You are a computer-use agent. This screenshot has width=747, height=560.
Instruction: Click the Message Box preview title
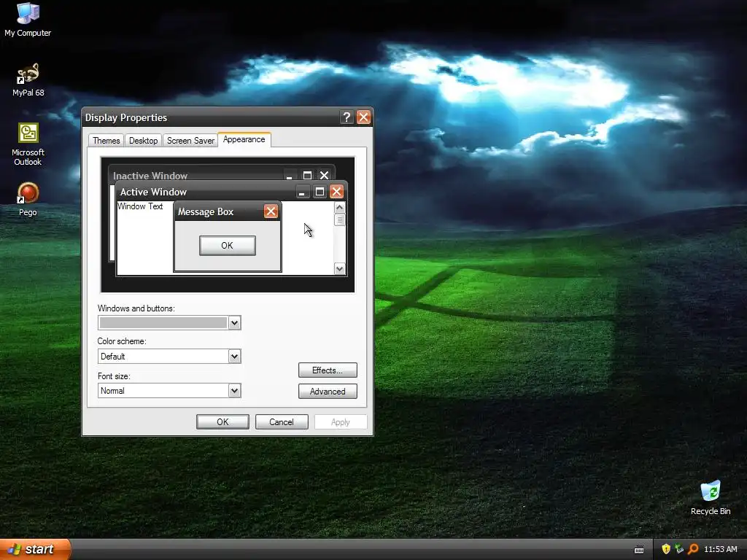(205, 212)
